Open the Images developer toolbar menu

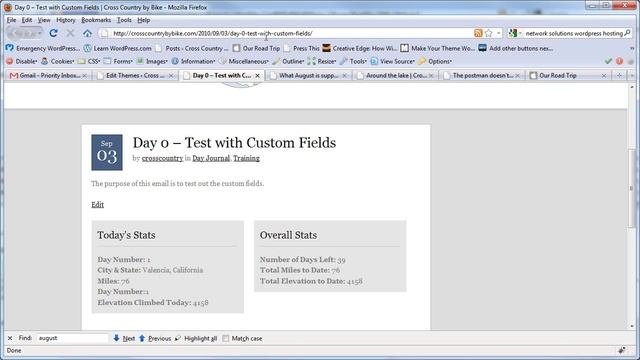pos(152,61)
